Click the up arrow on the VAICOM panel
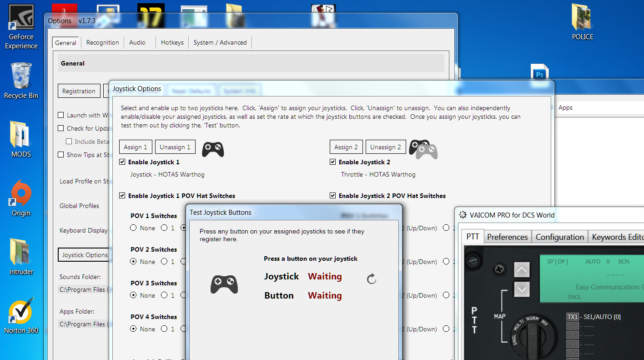 point(522,269)
